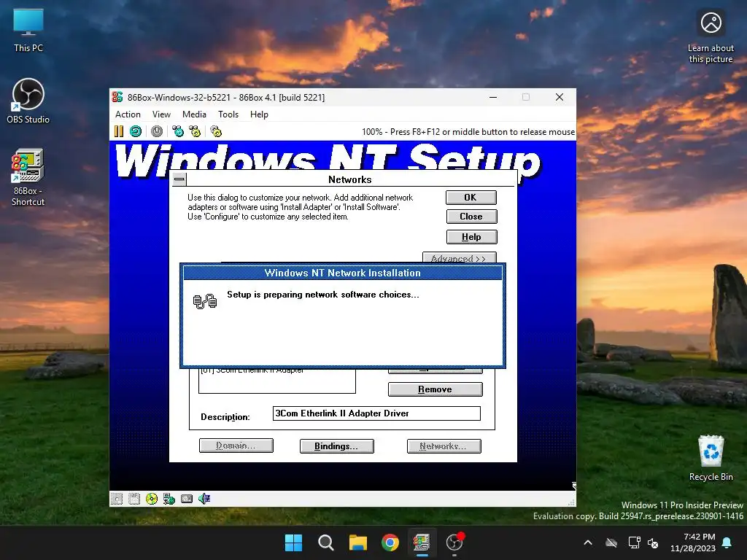Screen dimensions: 747x560
Task: Click OK in Networks dialog
Action: 471,198
